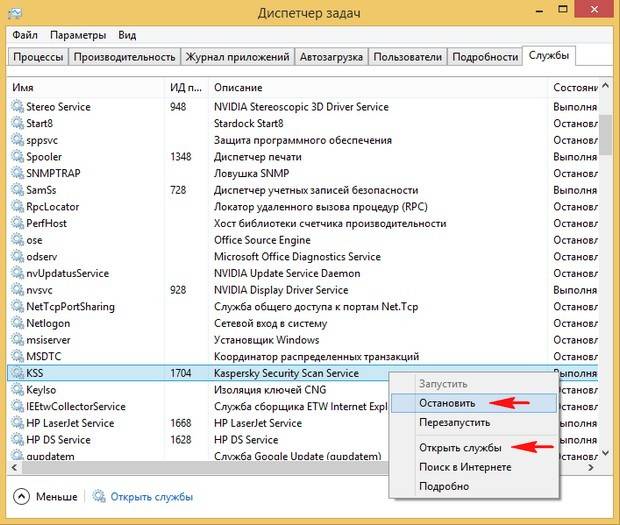Screen dimensions: 620x525
Task: Open the Параметры menu
Action: coord(78,35)
